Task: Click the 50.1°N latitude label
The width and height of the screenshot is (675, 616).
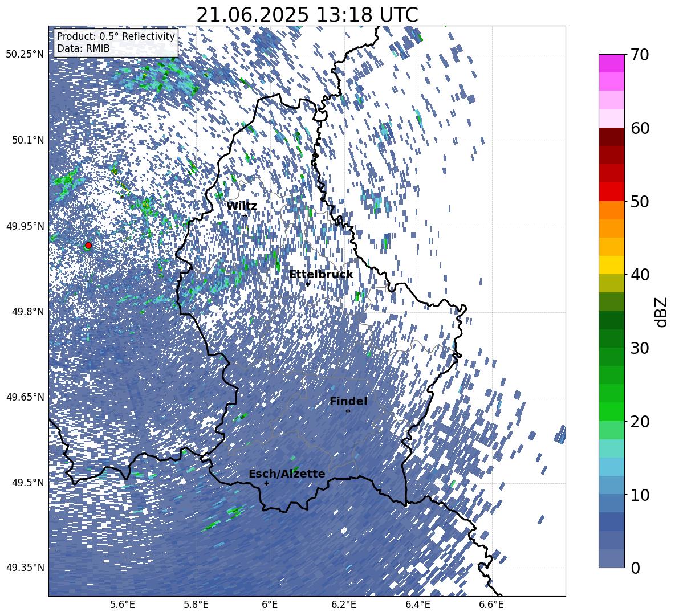Action: (x=27, y=140)
